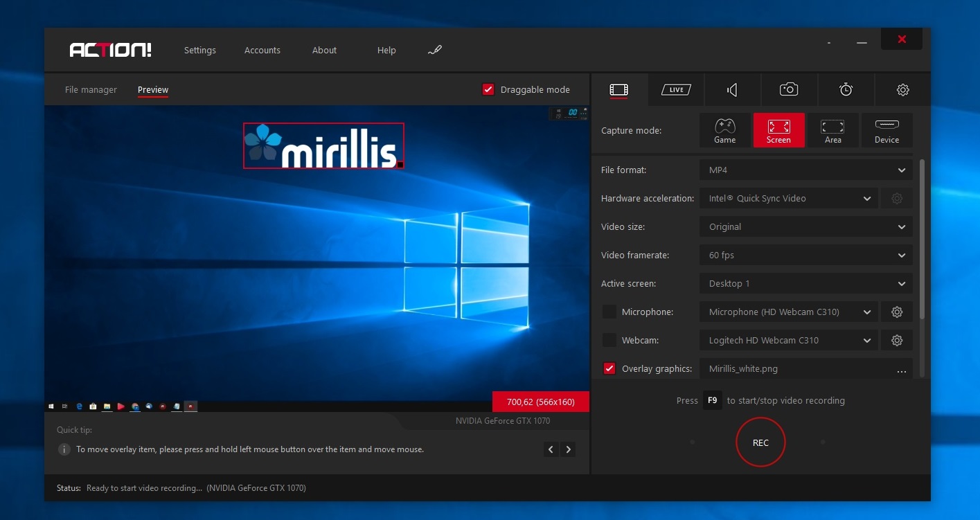Click the 'Ready to start video recording' status text
Viewport: 980px width, 520px height.
click(144, 488)
